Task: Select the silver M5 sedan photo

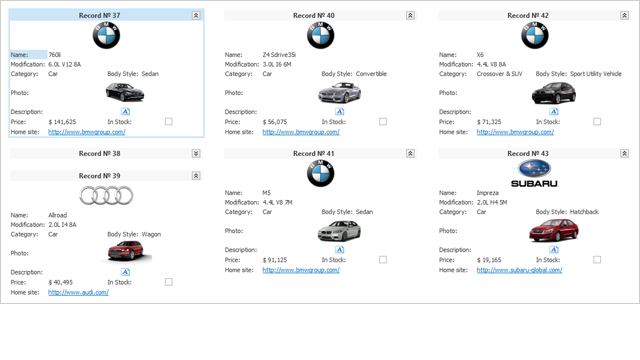Action: [340, 231]
